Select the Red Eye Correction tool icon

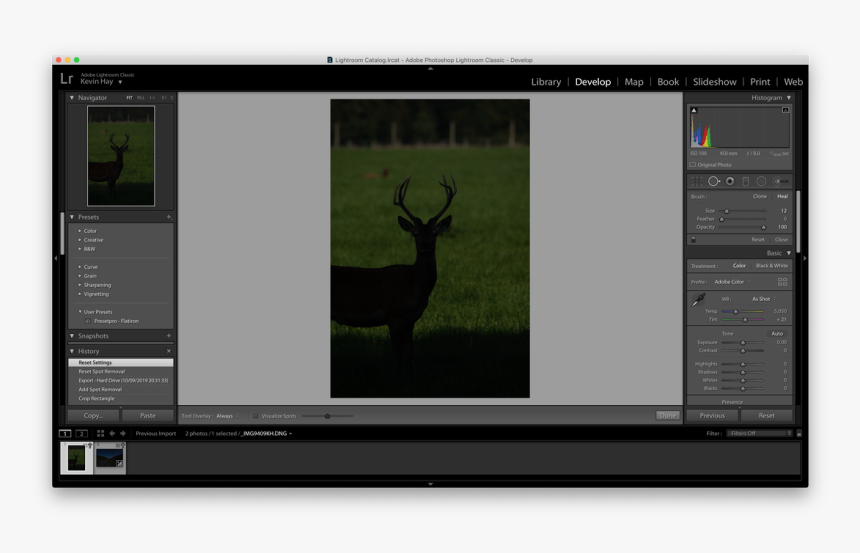[730, 181]
